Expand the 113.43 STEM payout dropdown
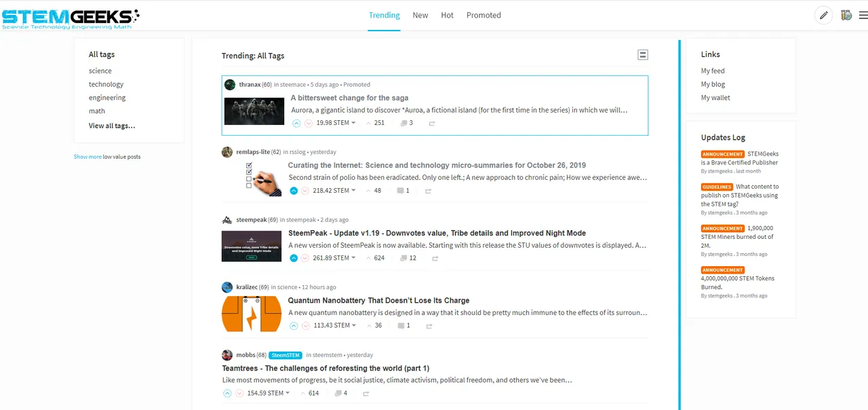868x410 pixels. tap(334, 326)
